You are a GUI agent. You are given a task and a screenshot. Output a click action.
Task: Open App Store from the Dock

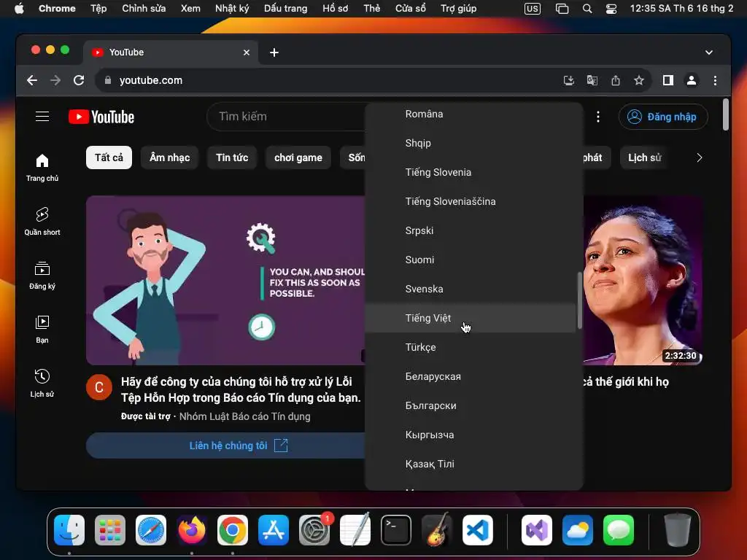(x=274, y=530)
